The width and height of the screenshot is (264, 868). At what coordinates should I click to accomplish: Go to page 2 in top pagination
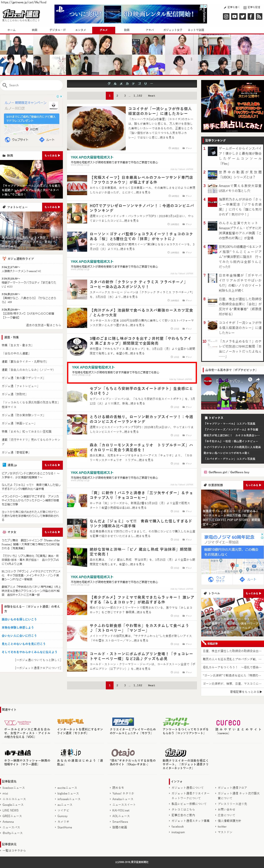[x=117, y=96]
